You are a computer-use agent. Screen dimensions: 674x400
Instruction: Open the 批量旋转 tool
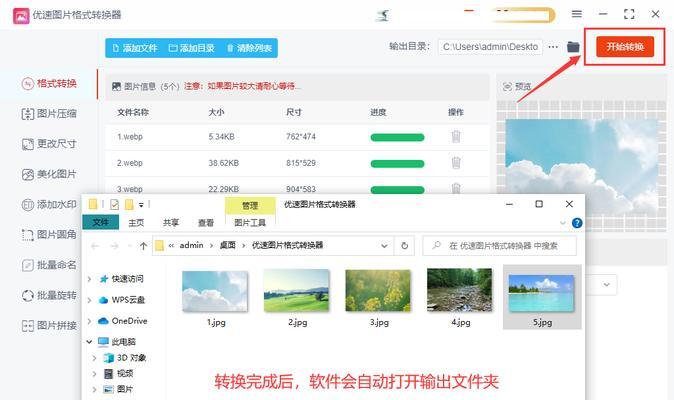49,295
